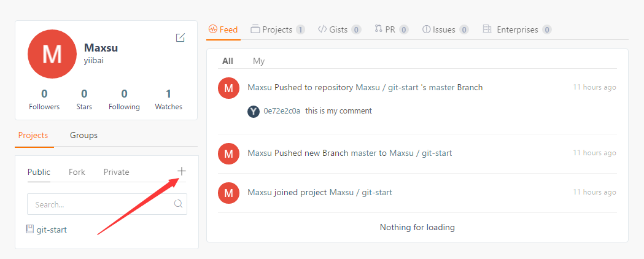Click the plus icon to create project
This screenshot has width=644, height=259.
181,171
